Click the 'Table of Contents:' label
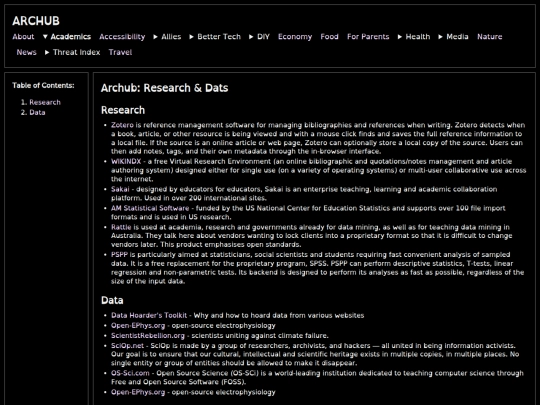Screen dimensions: 540x405 (x=43, y=85)
